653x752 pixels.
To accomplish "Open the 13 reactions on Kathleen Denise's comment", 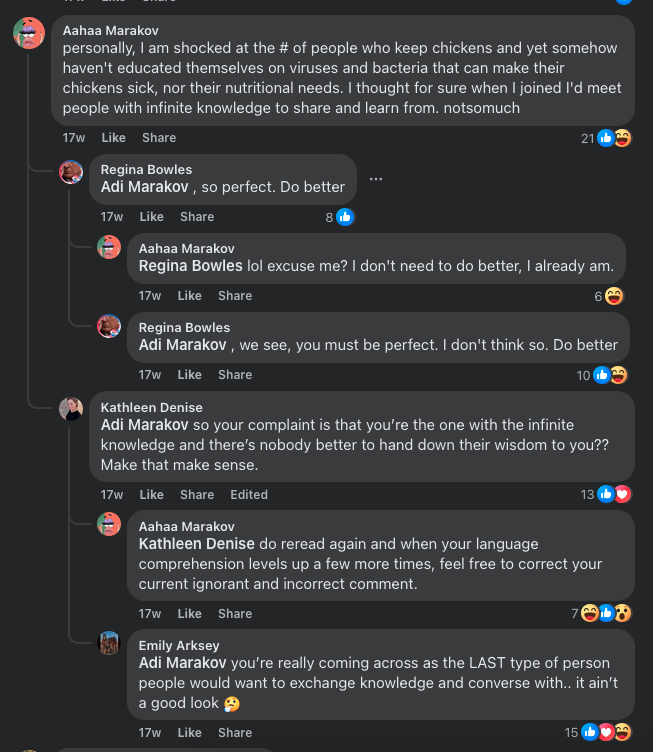I will click(606, 494).
